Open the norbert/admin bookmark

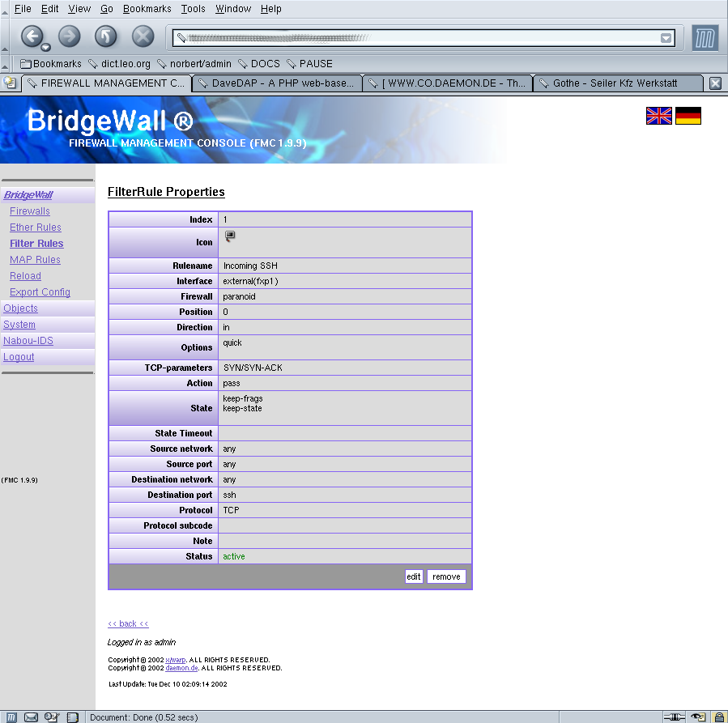pos(194,64)
